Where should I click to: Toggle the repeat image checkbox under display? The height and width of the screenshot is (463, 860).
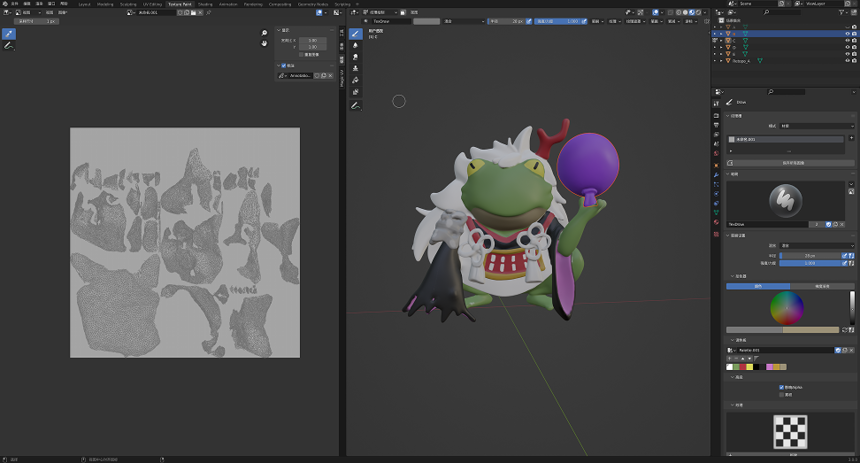[x=301, y=54]
